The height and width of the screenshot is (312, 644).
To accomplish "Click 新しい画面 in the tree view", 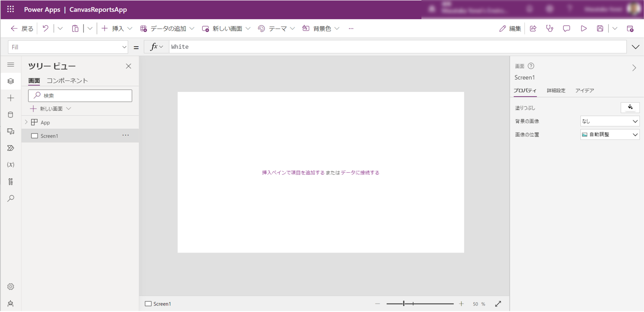I will click(50, 109).
